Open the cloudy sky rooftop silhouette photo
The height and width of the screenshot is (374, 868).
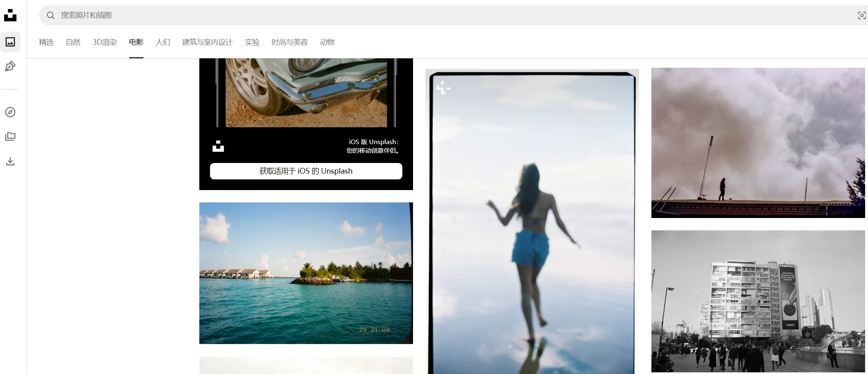(758, 143)
